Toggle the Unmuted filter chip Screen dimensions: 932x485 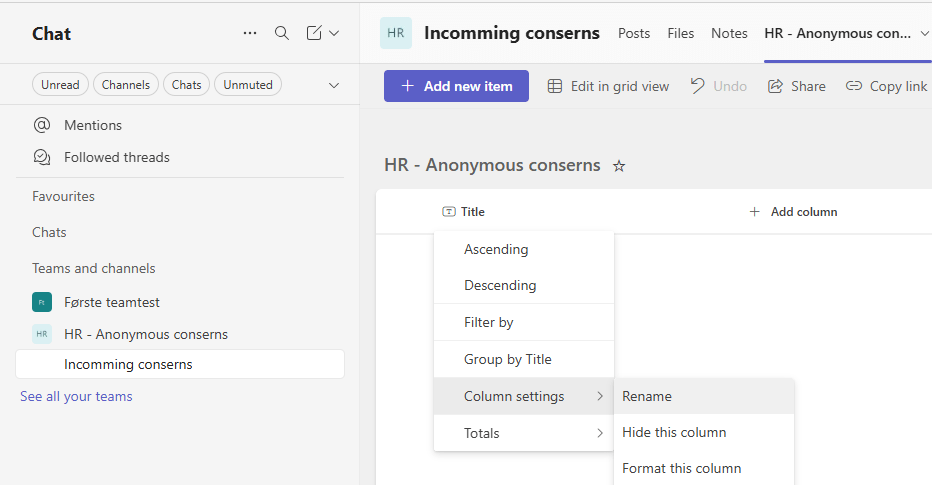(x=247, y=85)
